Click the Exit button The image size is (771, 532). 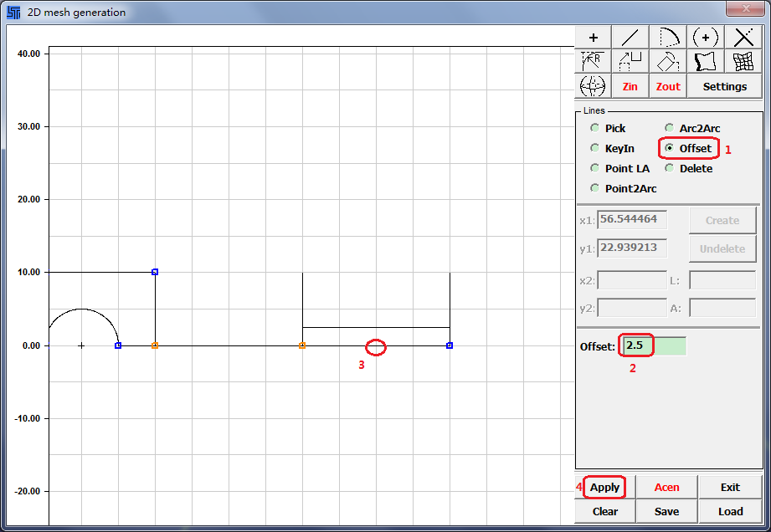coord(730,488)
